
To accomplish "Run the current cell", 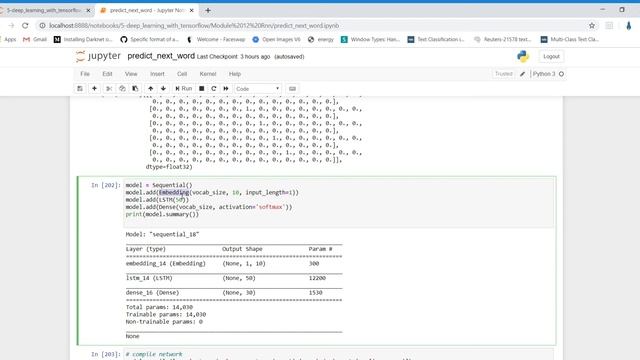I will 183,89.
